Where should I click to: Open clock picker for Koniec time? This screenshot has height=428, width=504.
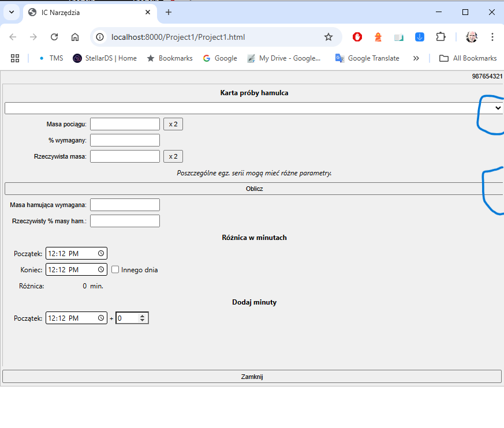tap(101, 269)
